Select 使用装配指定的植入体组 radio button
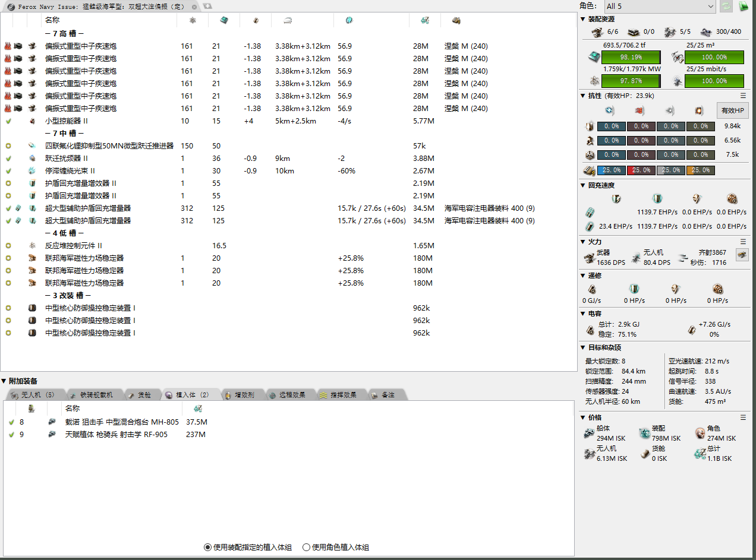Screen dimensions: 756x560 (207, 548)
